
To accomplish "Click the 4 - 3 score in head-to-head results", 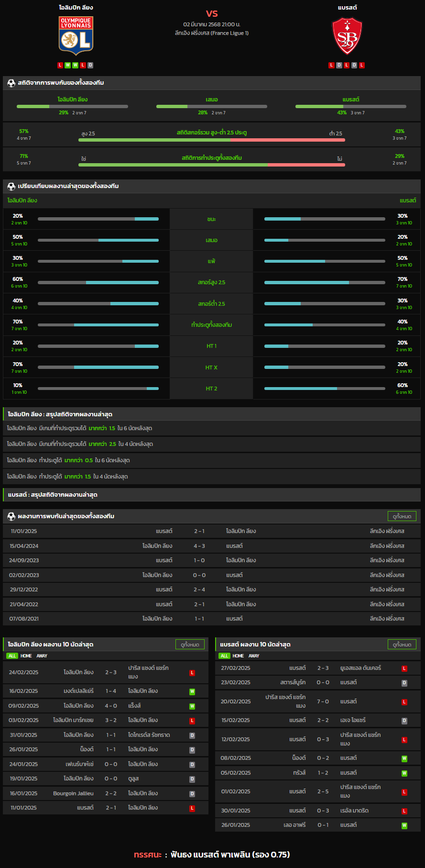I will [x=199, y=546].
